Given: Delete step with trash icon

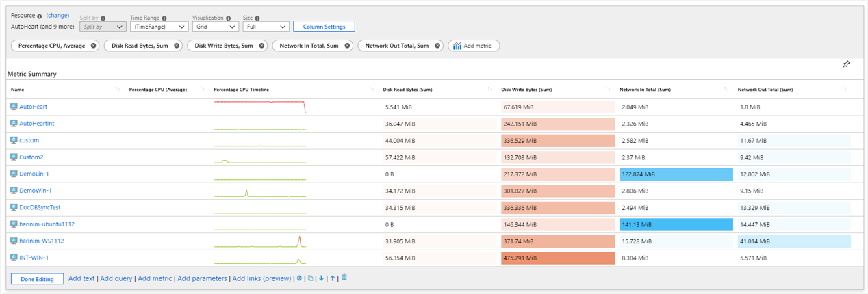Looking at the screenshot, I should 344,278.
